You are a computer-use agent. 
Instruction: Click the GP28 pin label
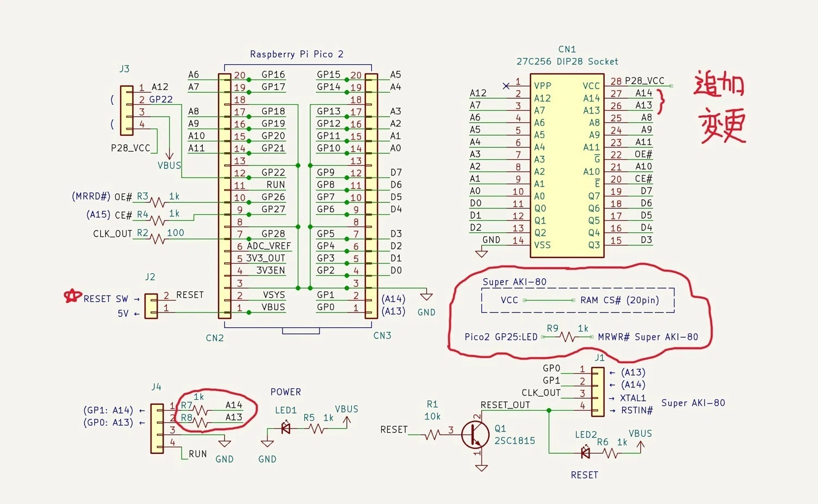pos(273,233)
